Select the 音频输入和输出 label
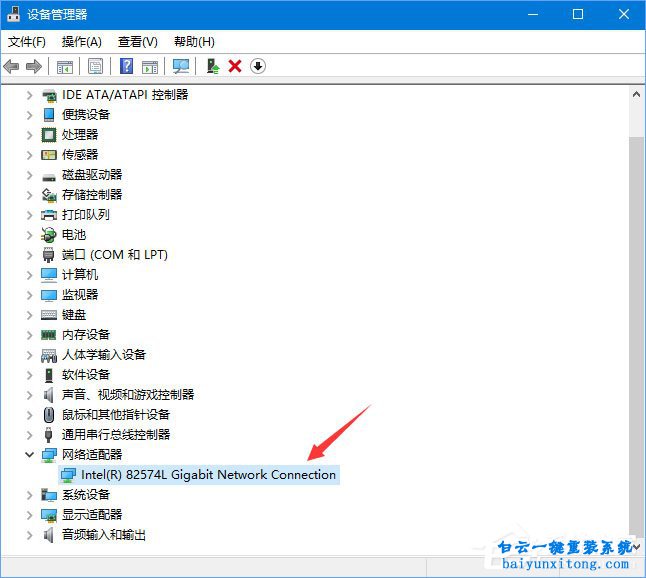 (x=104, y=535)
